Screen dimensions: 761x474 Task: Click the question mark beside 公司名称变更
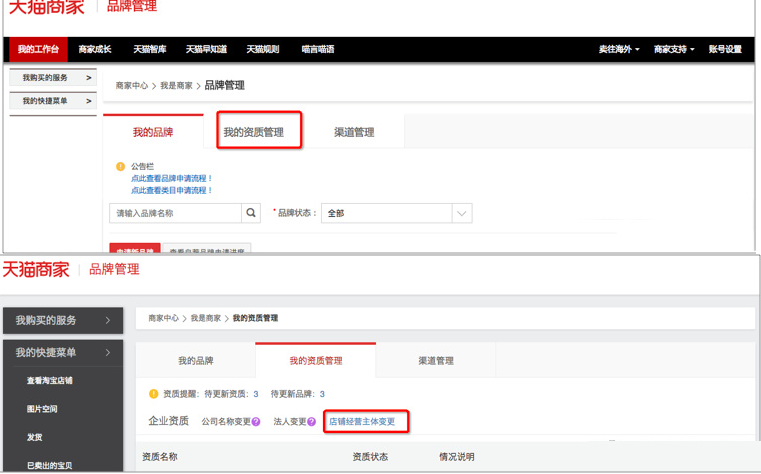pyautogui.click(x=256, y=422)
